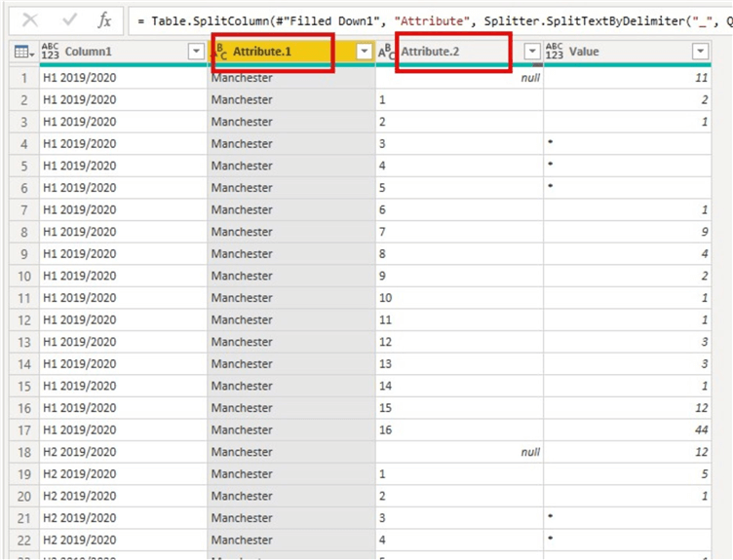Select row number 18
Screen dimensions: 733x560
coord(23,452)
